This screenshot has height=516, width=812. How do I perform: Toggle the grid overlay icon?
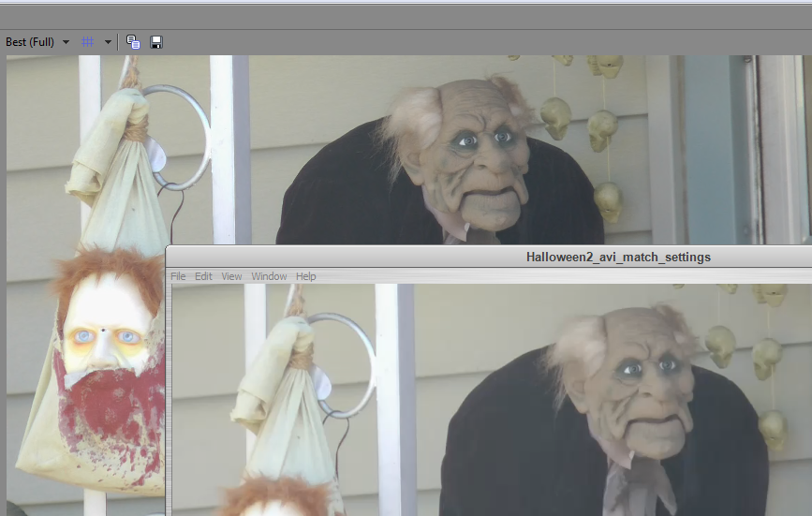pos(87,42)
